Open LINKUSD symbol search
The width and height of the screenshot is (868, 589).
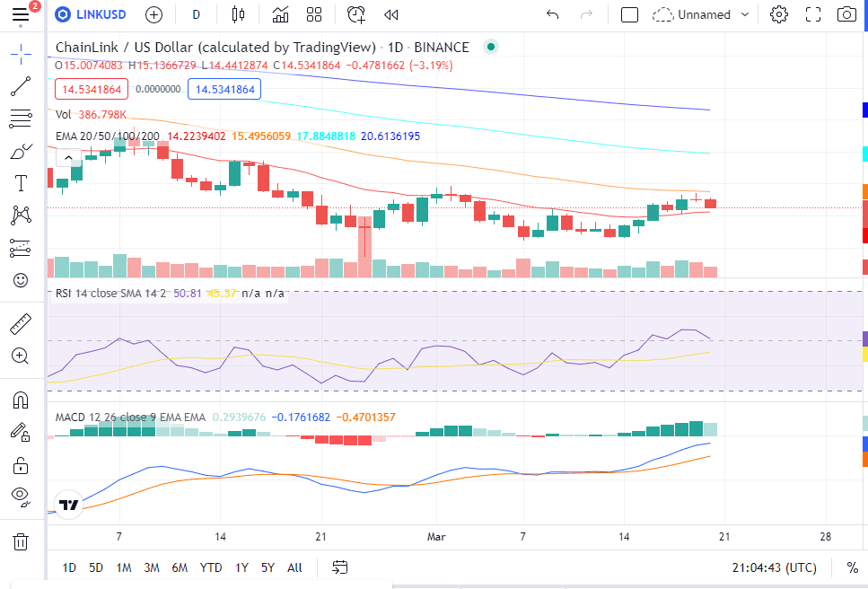(x=91, y=15)
